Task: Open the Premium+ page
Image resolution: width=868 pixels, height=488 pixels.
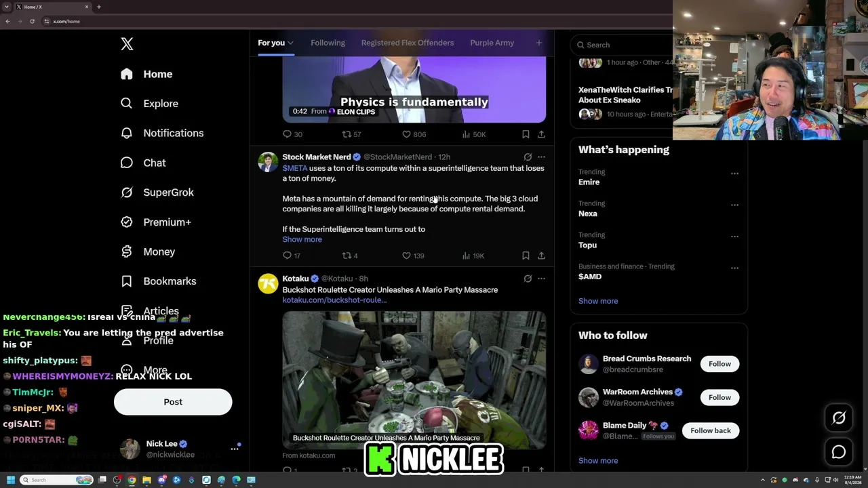Action: [155, 222]
